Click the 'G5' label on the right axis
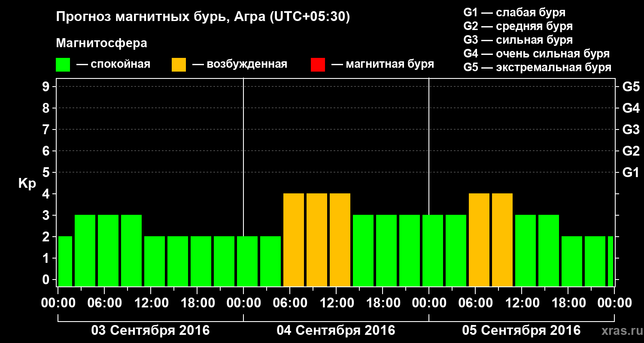 tap(631, 87)
